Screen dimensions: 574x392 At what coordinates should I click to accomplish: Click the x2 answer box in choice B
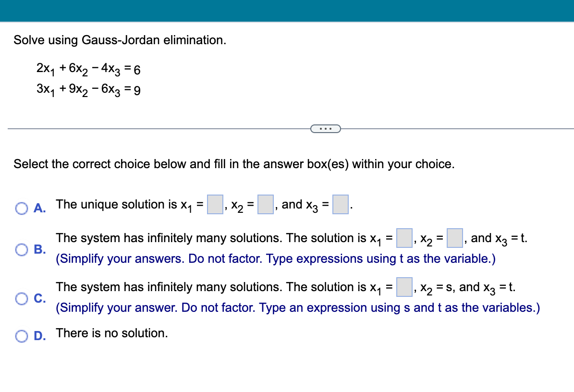point(454,237)
